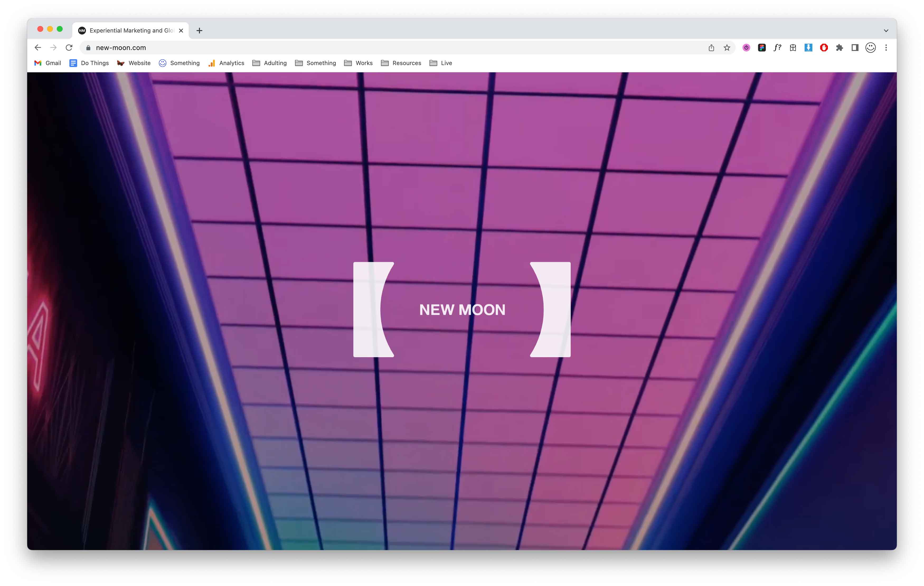
Task: Open the Analytics bookmark
Action: pos(226,63)
